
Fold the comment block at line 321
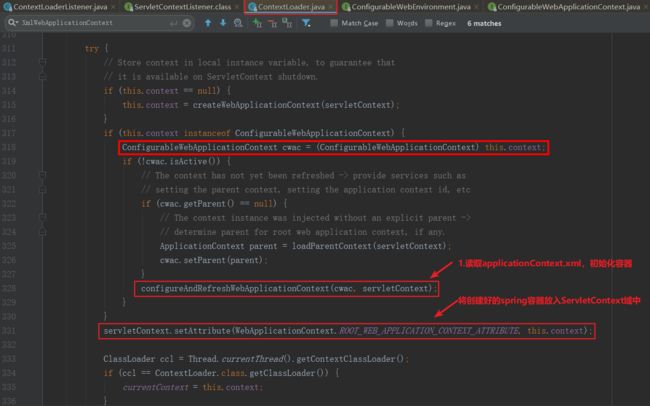click(43, 175)
